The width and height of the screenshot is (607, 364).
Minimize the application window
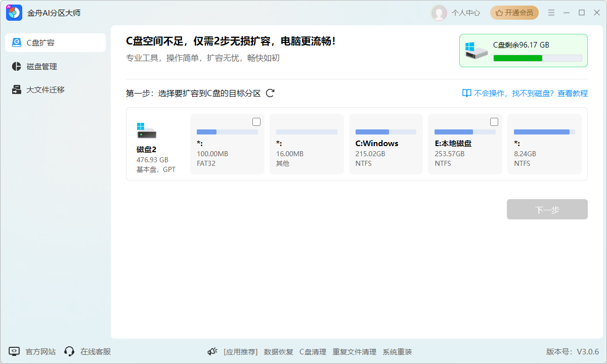click(567, 13)
